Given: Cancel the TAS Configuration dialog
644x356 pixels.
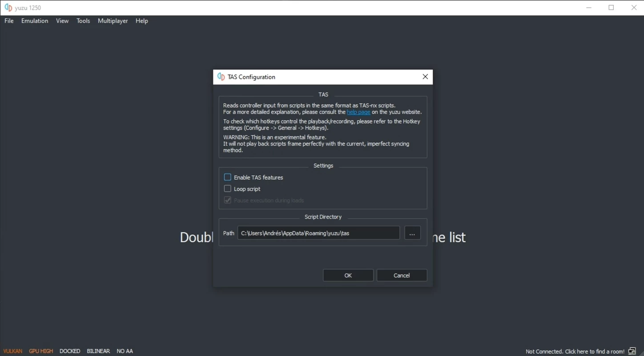Looking at the screenshot, I should (402, 275).
